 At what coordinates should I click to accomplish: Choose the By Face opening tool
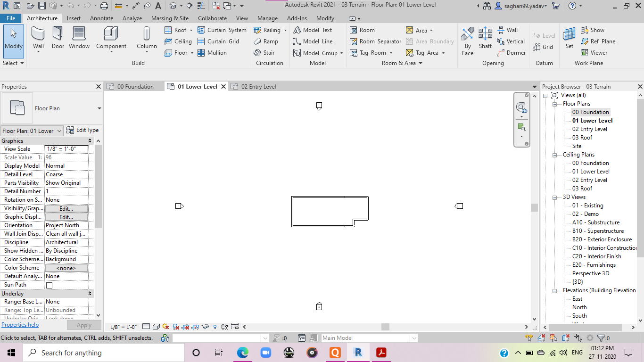(x=468, y=41)
